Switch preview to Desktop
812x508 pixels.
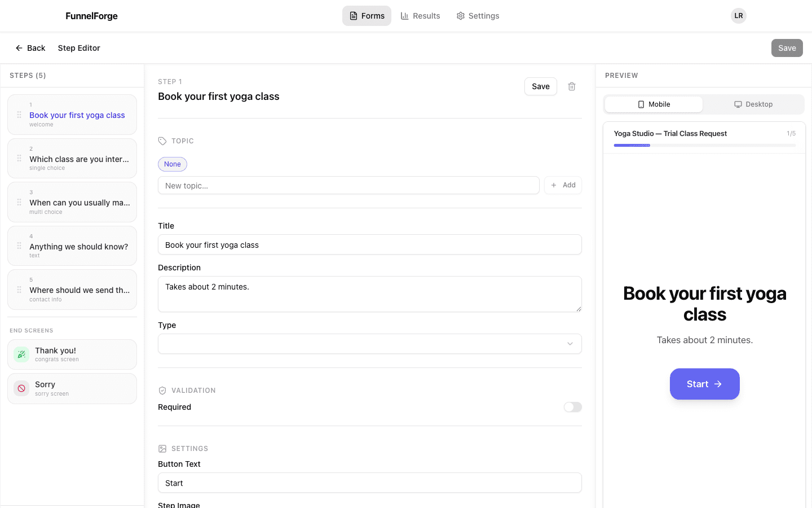pyautogui.click(x=753, y=104)
